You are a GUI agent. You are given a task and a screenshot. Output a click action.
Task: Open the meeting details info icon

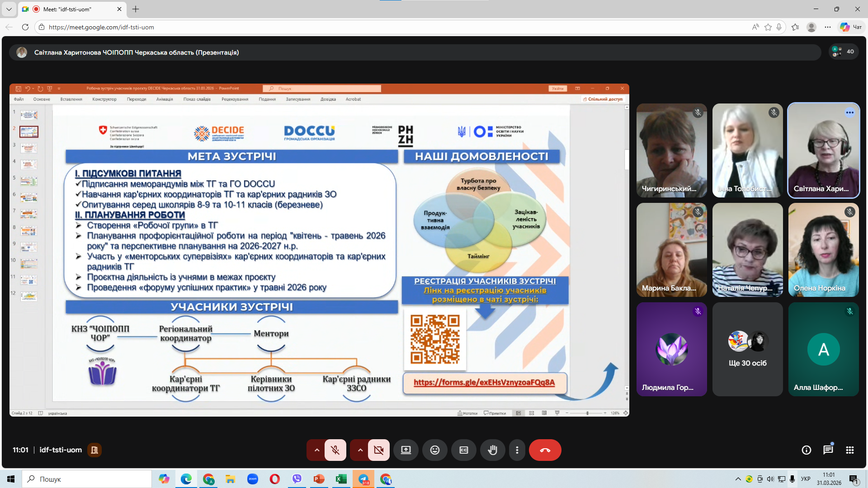(x=806, y=450)
